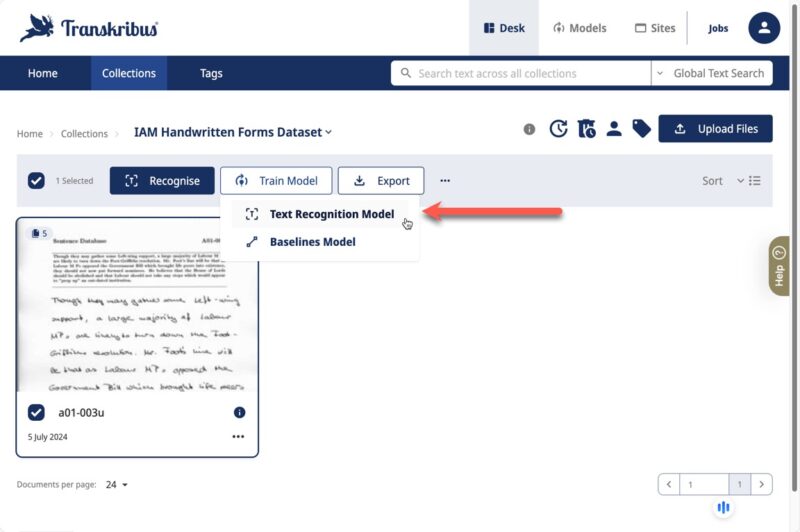The width and height of the screenshot is (800, 532).
Task: Open recent activity clock icon
Action: point(558,129)
